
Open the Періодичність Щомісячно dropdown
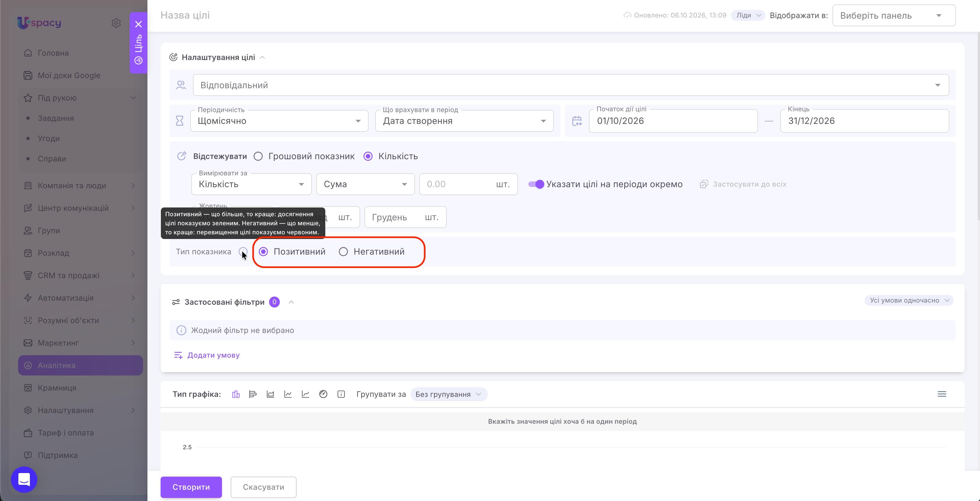pos(279,121)
